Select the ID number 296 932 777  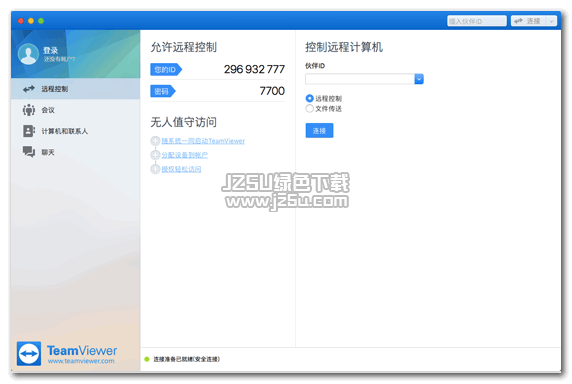click(254, 69)
